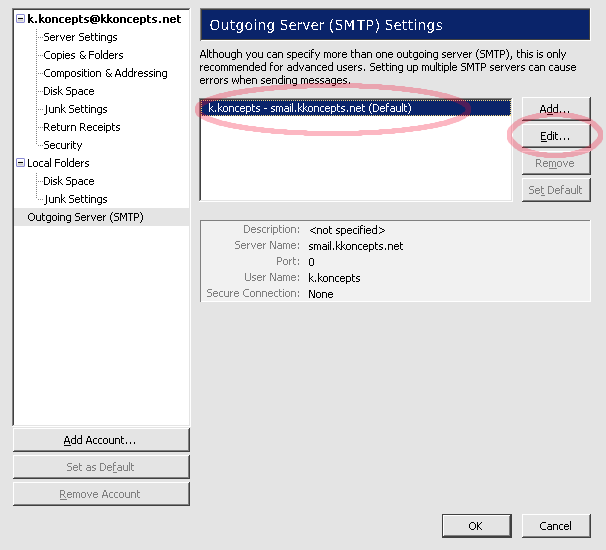The image size is (606, 550).
Task: Click the Remove button beside server list
Action: pos(556,163)
